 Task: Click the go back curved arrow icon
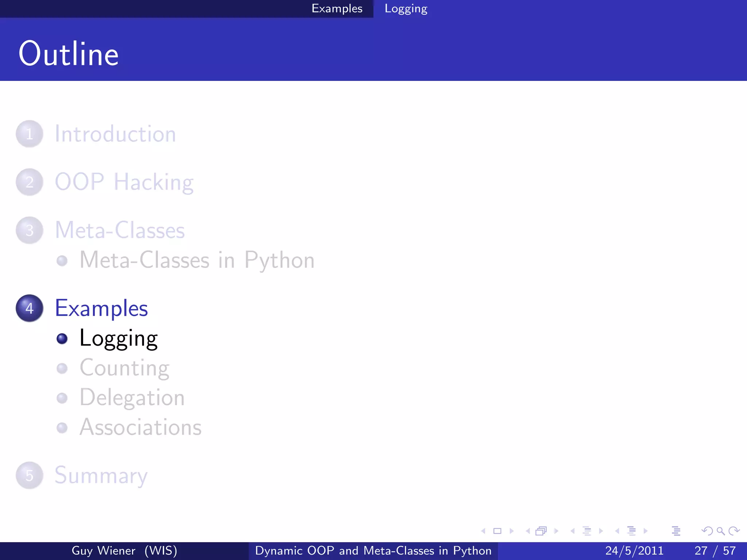707,531
